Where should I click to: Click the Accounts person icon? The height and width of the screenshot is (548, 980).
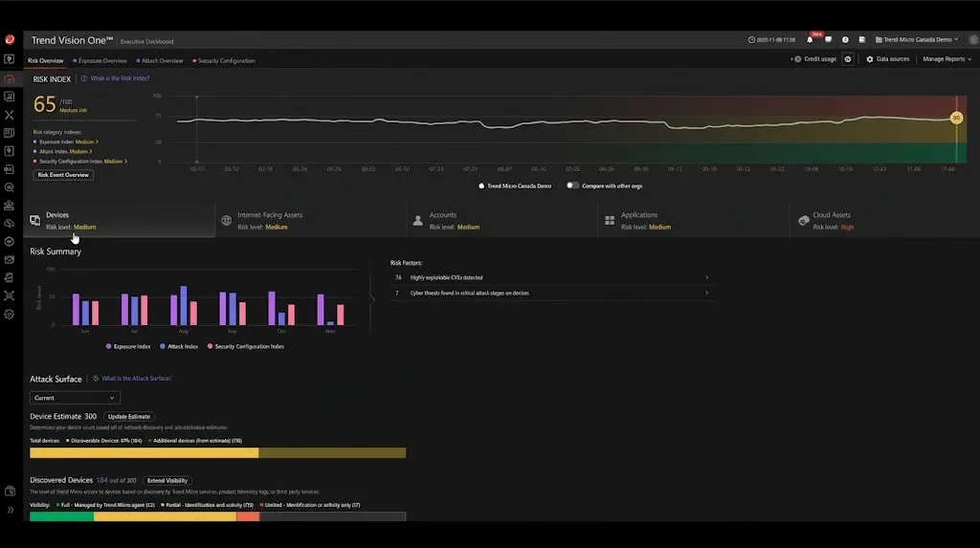coord(417,220)
